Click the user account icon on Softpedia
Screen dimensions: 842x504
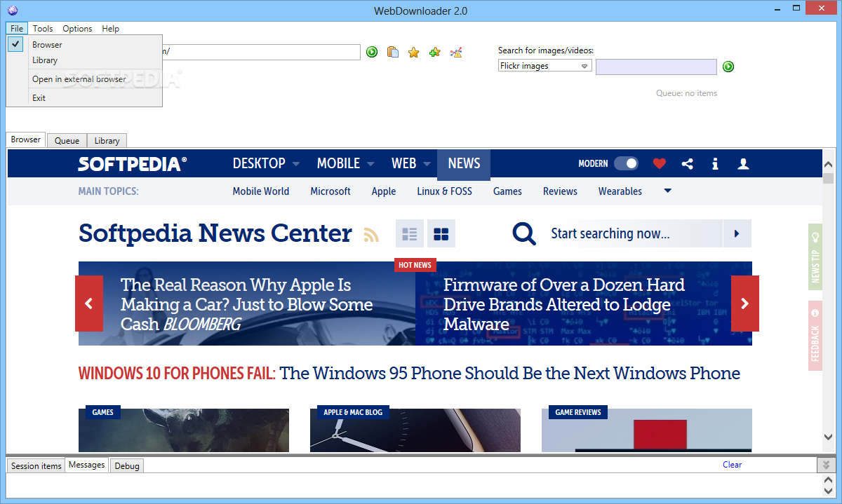(743, 163)
